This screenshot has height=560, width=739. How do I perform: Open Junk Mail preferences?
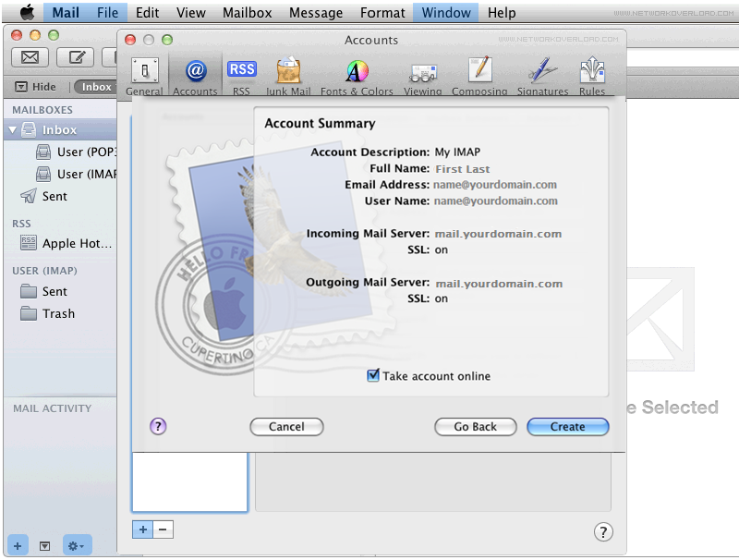288,77
